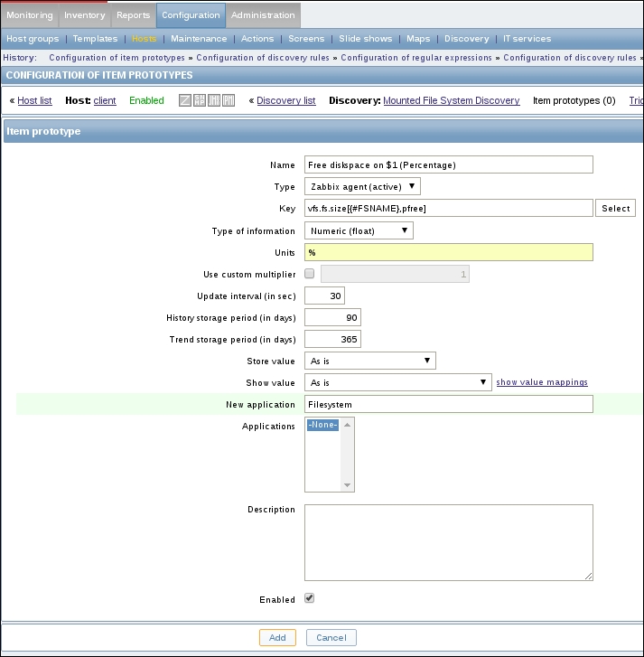Open the Type dropdown showing Zabbix agent (active)

pos(362,187)
